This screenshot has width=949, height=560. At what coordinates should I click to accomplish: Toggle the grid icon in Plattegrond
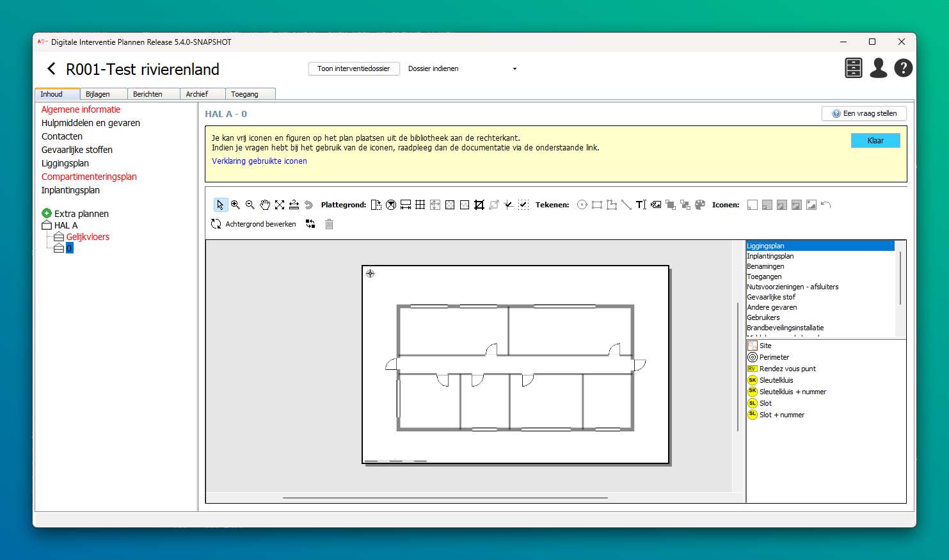(420, 205)
